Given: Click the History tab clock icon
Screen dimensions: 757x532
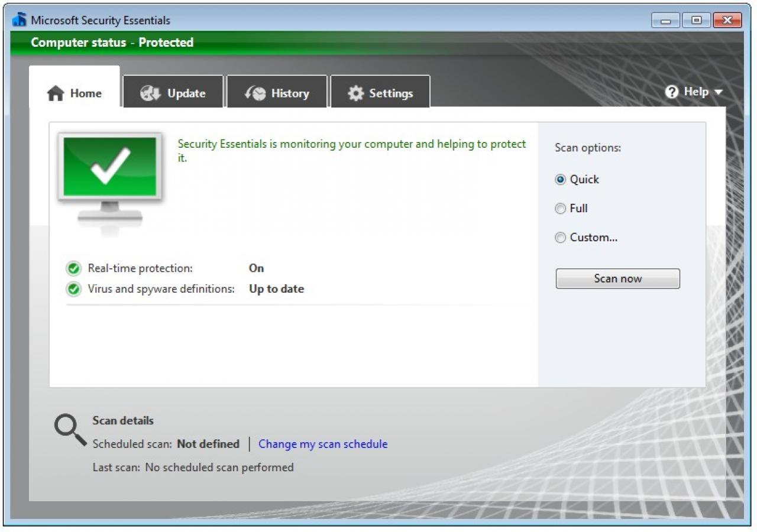Looking at the screenshot, I should (255, 93).
